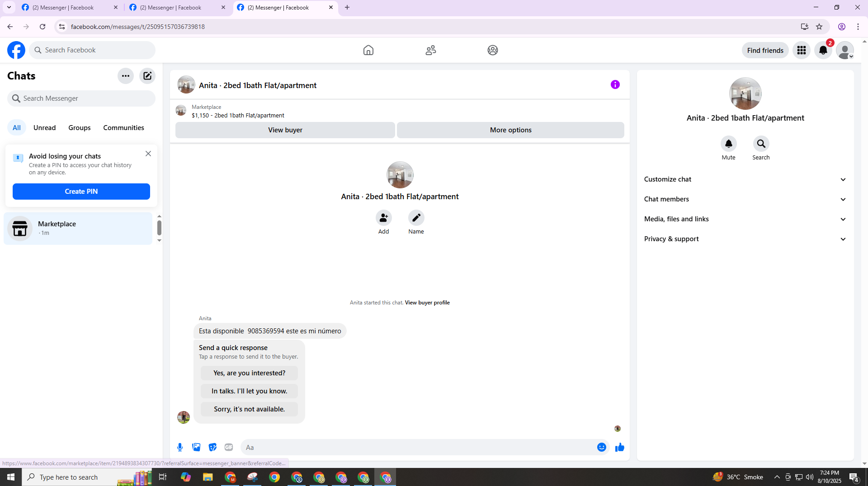Open the Facebook menu grid icon

pos(802,50)
